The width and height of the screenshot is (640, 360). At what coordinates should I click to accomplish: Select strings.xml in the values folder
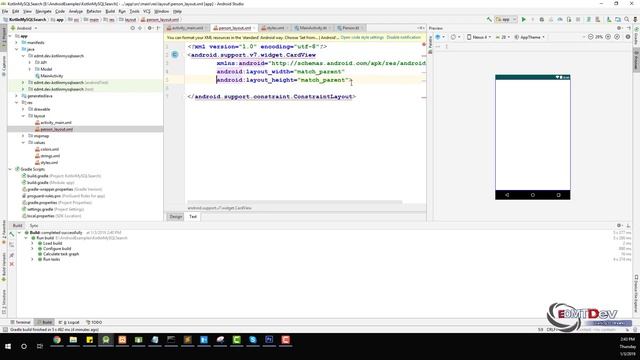47,156
